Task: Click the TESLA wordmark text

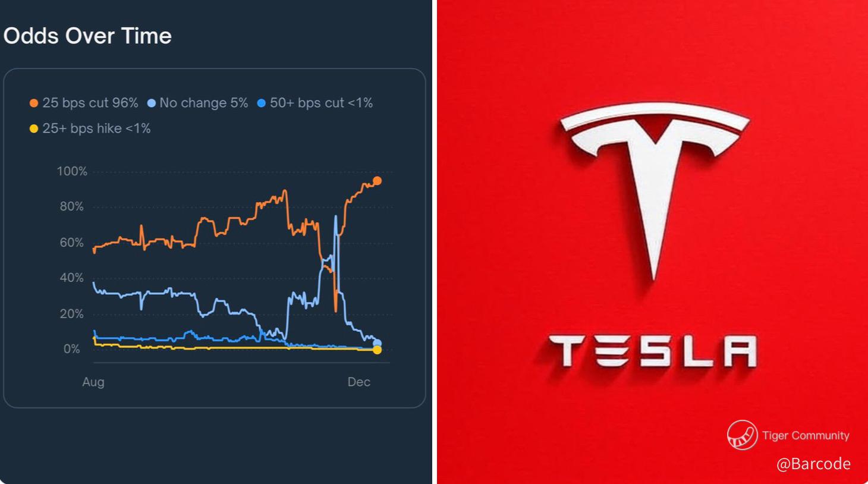Action: 653,351
